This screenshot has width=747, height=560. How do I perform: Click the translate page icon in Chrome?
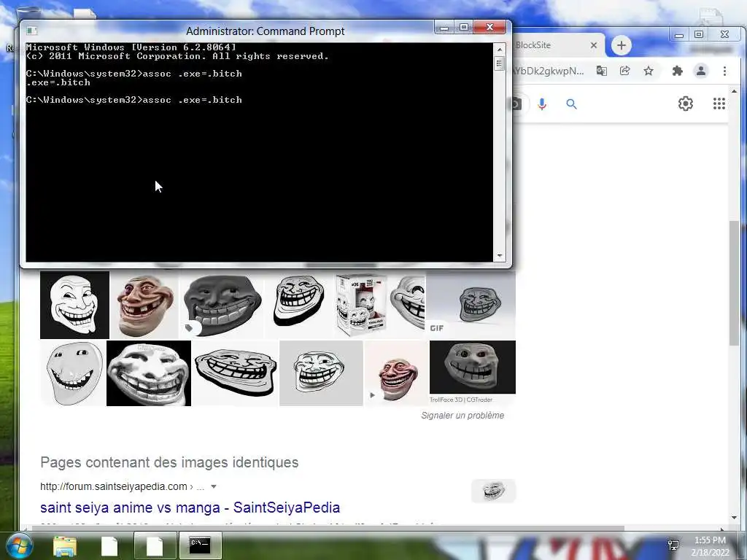602,71
